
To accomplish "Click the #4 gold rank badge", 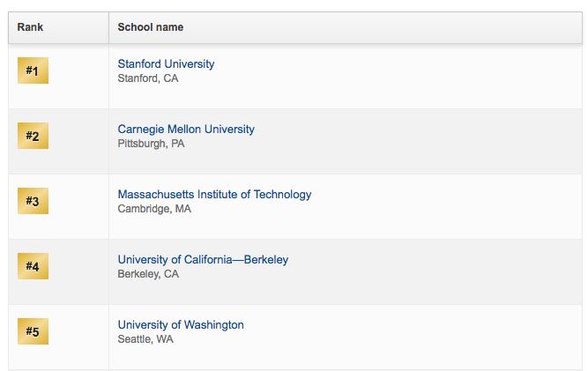I will click(x=33, y=266).
